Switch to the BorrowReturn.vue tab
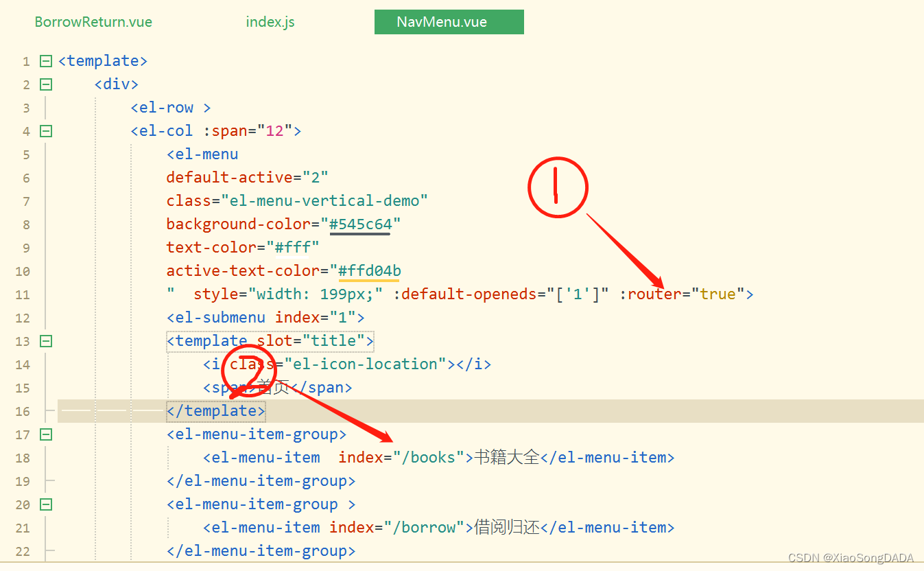Screen dimensions: 924x571 click(x=93, y=22)
